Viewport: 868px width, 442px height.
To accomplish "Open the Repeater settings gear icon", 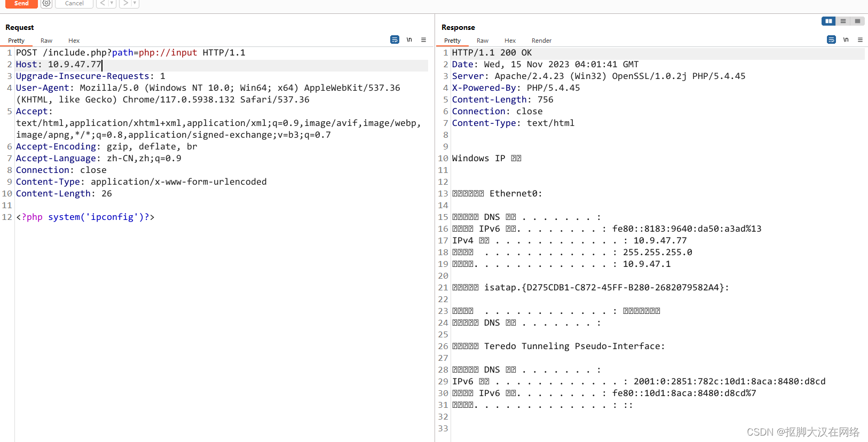I will pyautogui.click(x=46, y=3).
